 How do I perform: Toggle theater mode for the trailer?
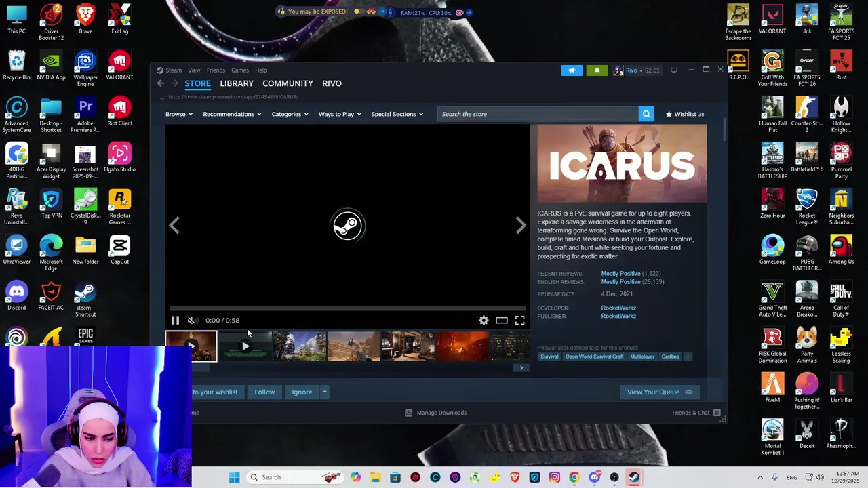[x=502, y=321]
